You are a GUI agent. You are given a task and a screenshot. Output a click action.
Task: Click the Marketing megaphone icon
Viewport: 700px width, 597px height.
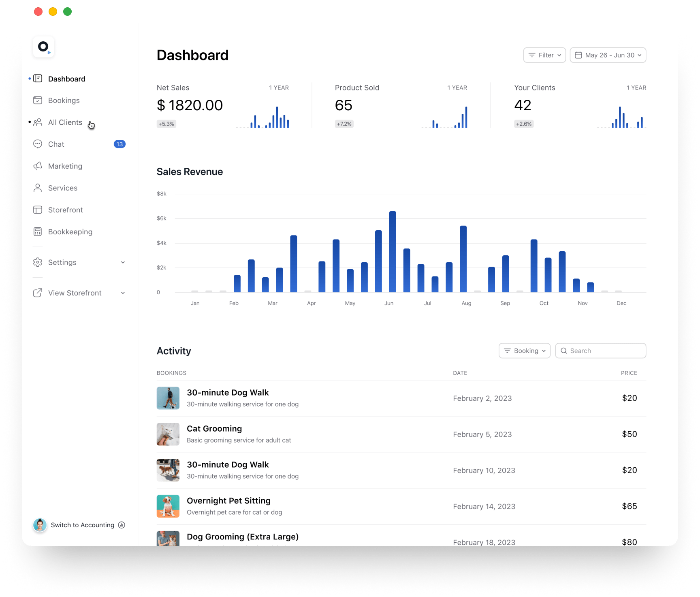coord(38,166)
